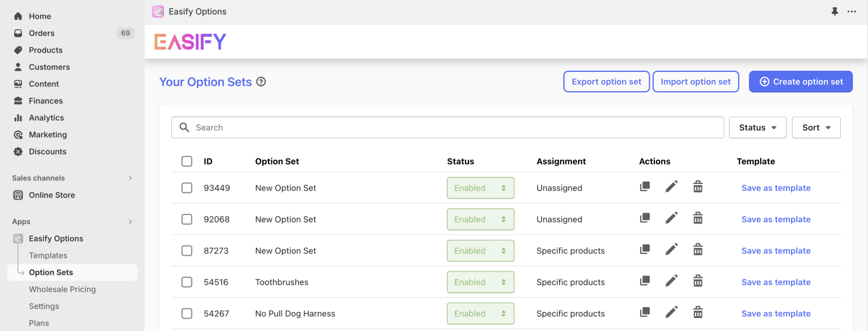Screen dimensions: 868x331
Task: Open the Templates page in sidebar
Action: tap(48, 255)
